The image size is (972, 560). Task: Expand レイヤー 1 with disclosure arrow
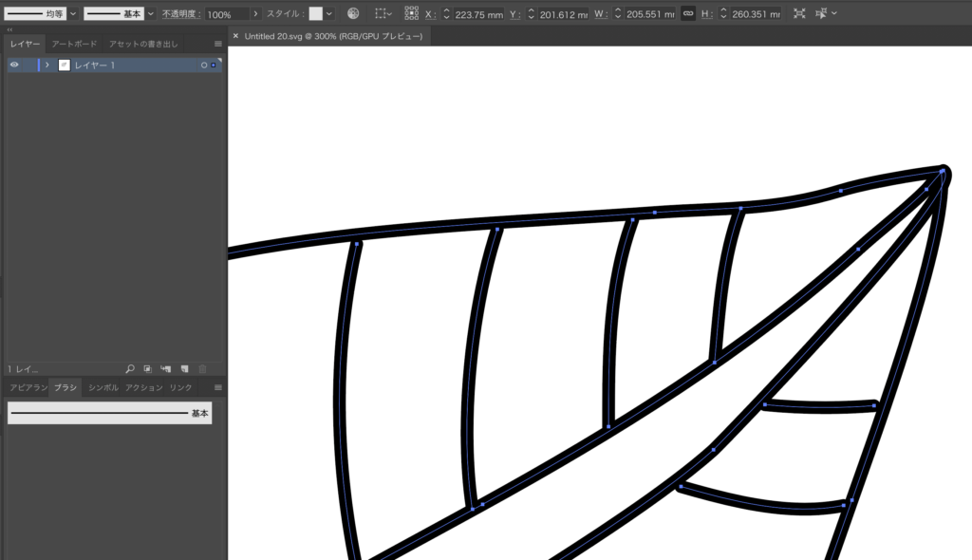click(x=47, y=65)
